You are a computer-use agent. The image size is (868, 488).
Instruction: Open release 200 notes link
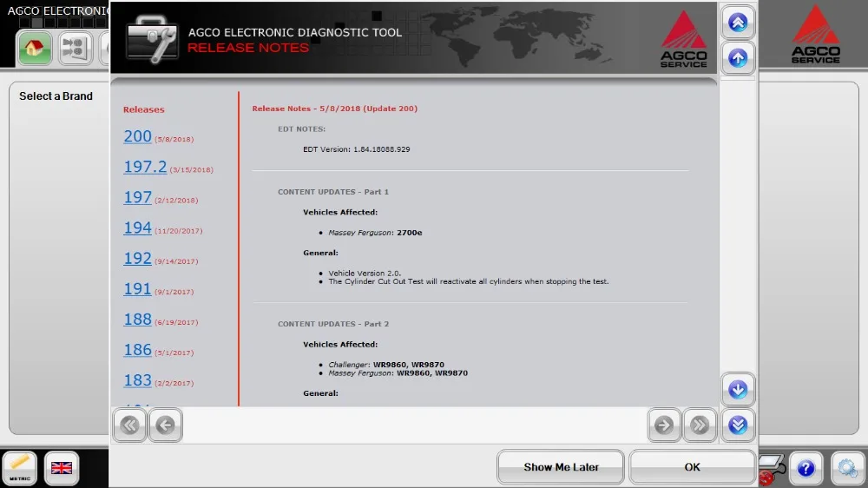pyautogui.click(x=137, y=136)
